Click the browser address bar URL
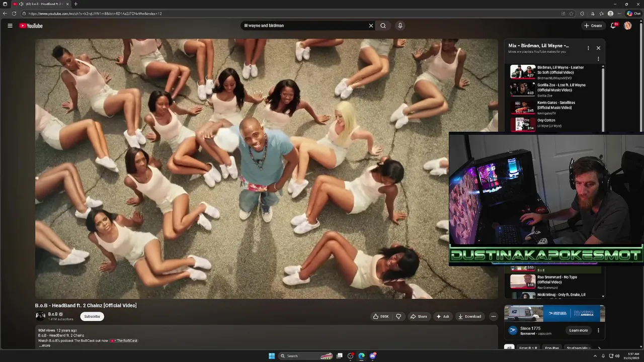 point(95,14)
